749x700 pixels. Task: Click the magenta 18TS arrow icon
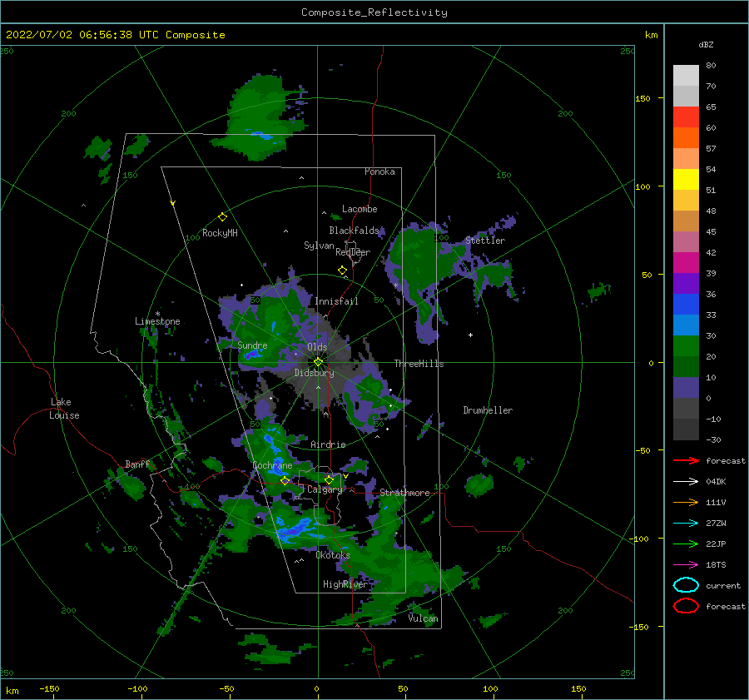click(x=686, y=565)
